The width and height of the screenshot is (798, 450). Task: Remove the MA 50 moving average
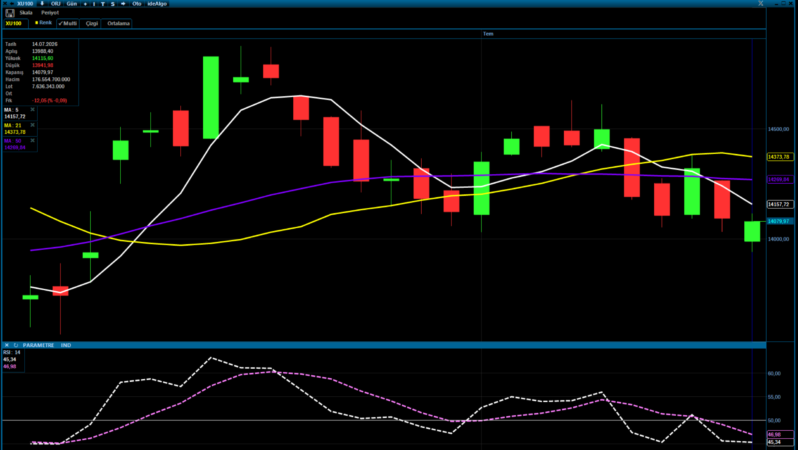tap(33, 140)
